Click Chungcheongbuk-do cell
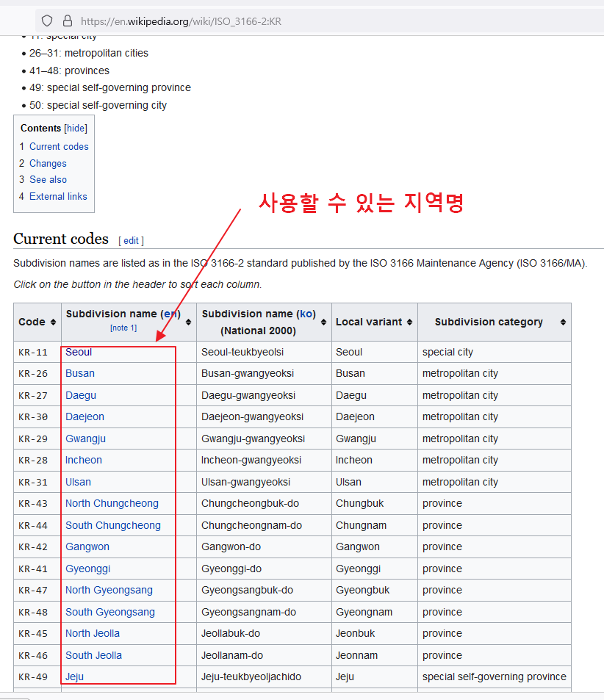This screenshot has height=700, width=604. coord(264,504)
